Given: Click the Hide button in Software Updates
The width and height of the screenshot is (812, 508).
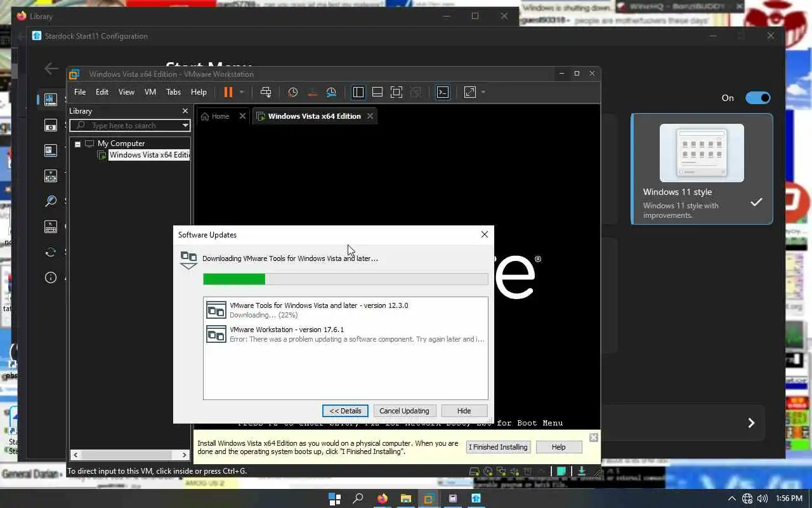Looking at the screenshot, I should 464,411.
